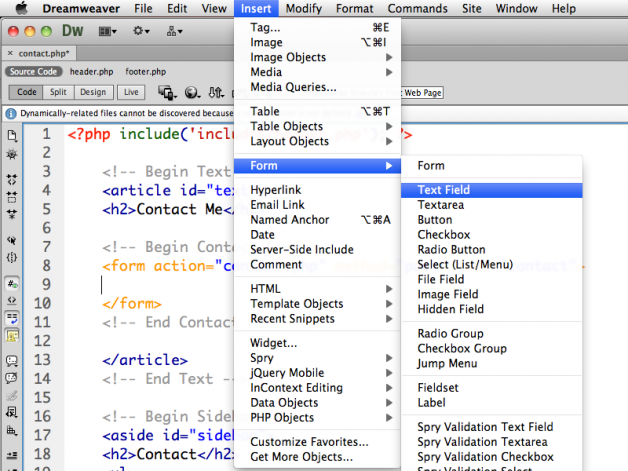The width and height of the screenshot is (628, 471).
Task: Switch to Design view
Action: click(93, 92)
